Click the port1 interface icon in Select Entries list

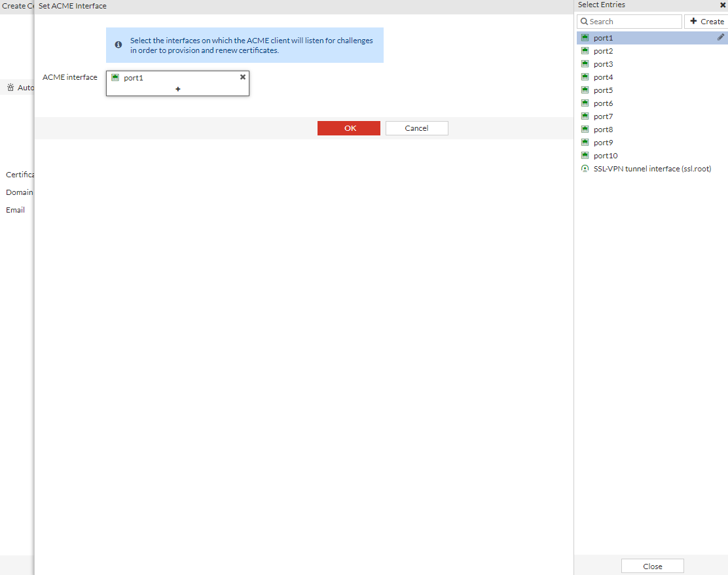pyautogui.click(x=585, y=37)
